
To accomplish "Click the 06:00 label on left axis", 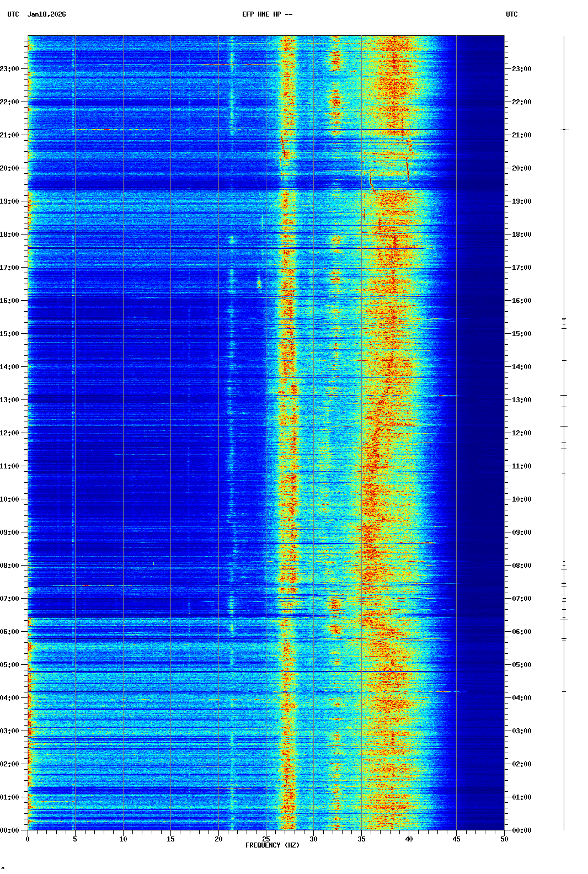I will point(10,632).
